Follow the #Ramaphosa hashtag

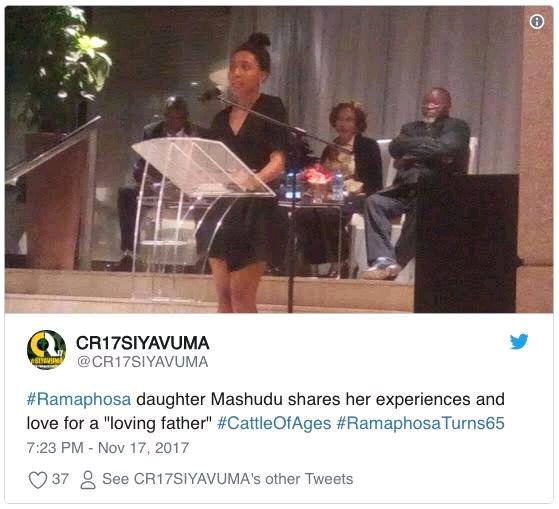[x=79, y=399]
